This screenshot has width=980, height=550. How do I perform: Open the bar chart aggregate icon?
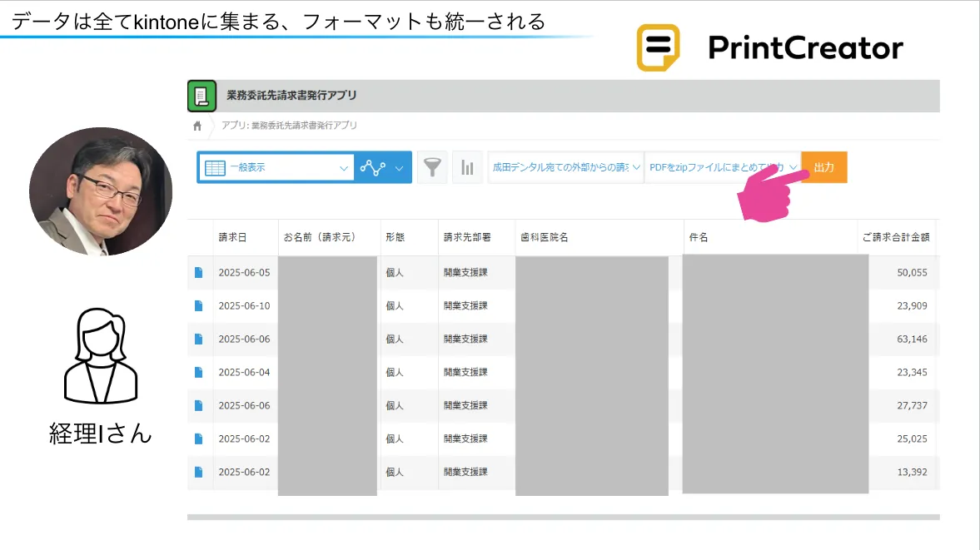[x=467, y=167]
